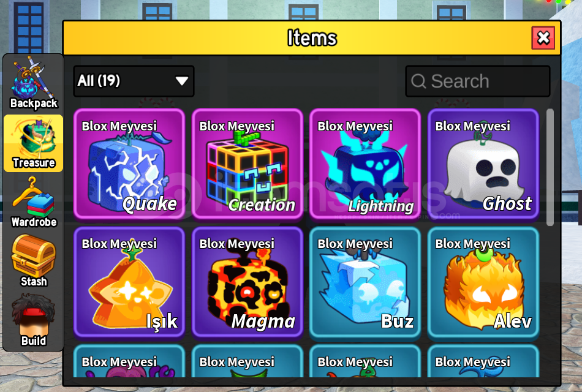Select the Quake fruit item
Image resolution: width=582 pixels, height=392 pixels.
point(129,164)
